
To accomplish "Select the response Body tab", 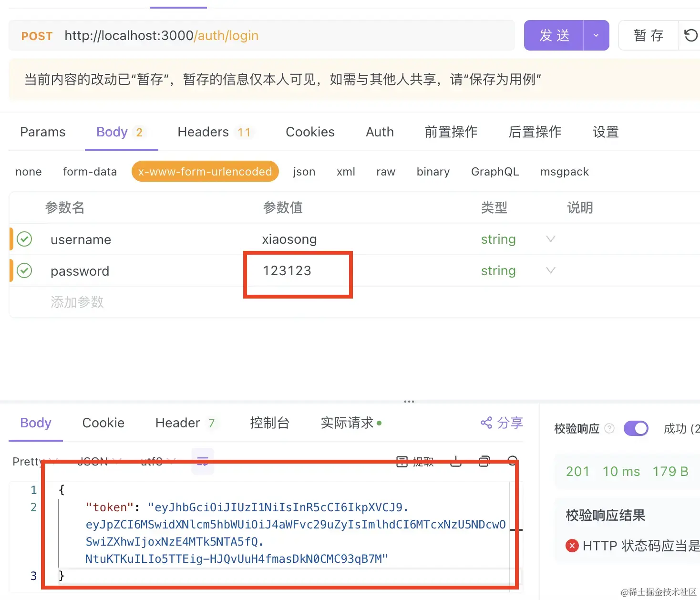I will point(36,423).
